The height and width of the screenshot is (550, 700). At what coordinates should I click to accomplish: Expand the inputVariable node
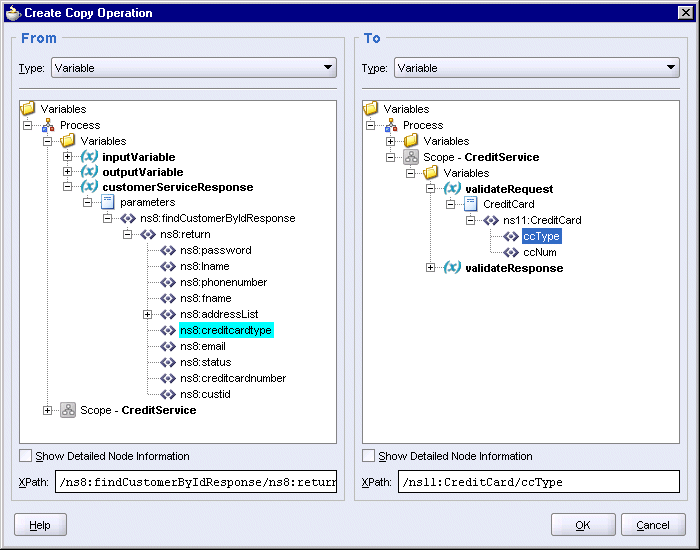tap(67, 157)
